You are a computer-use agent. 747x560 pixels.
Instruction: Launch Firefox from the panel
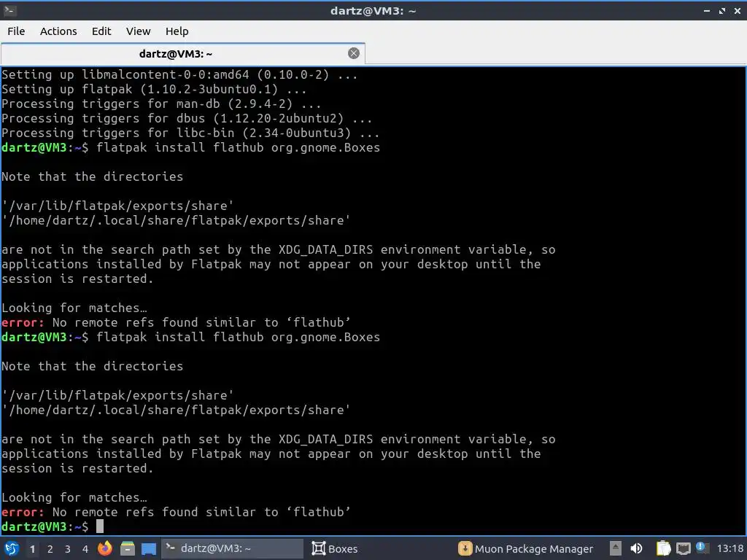coord(105,548)
